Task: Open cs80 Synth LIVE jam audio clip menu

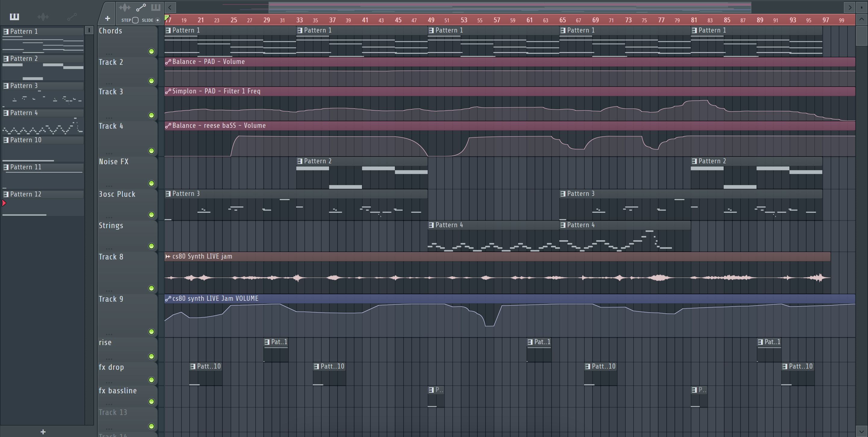Action: [x=168, y=256]
